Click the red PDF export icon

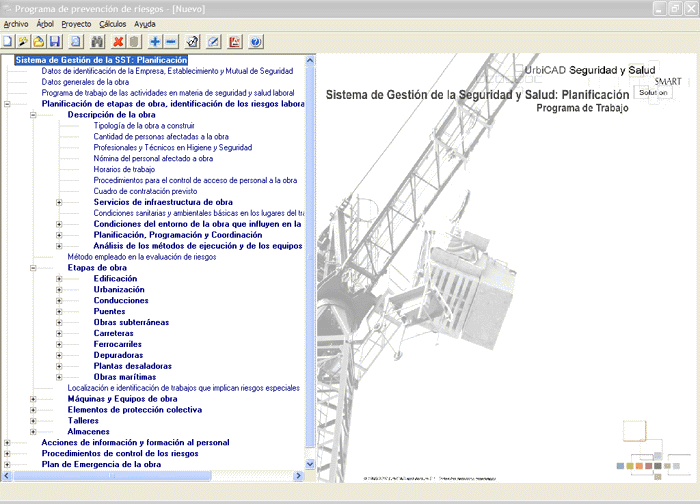pos(235,42)
